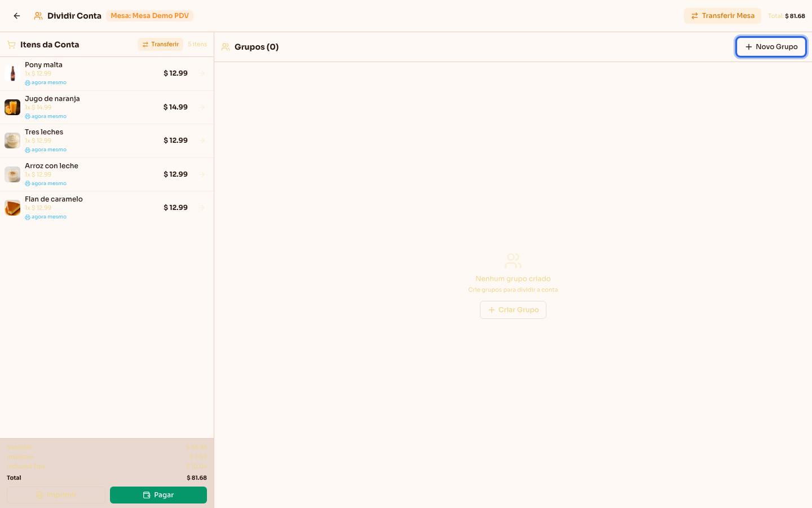Click the Pony malta bottle thumbnail

click(x=12, y=73)
